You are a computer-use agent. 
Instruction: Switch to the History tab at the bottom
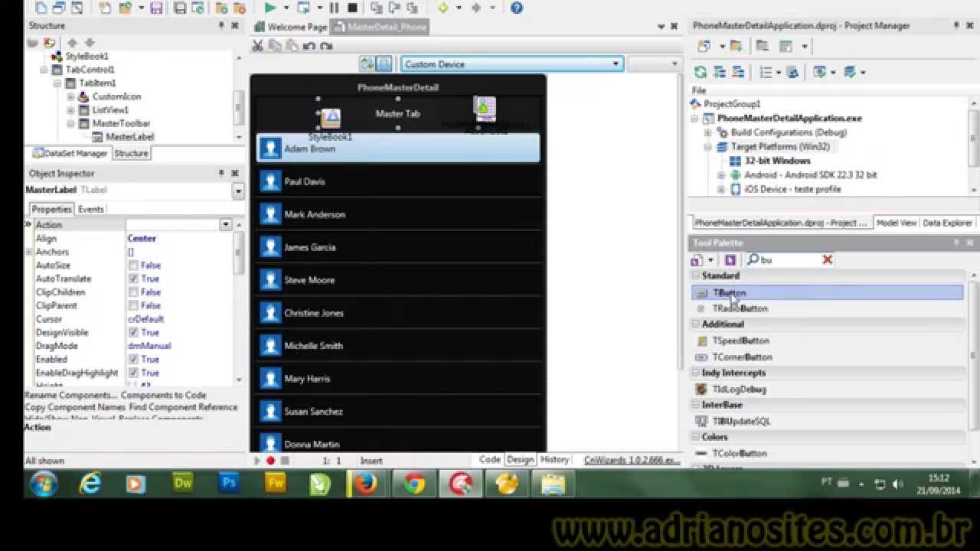click(554, 460)
